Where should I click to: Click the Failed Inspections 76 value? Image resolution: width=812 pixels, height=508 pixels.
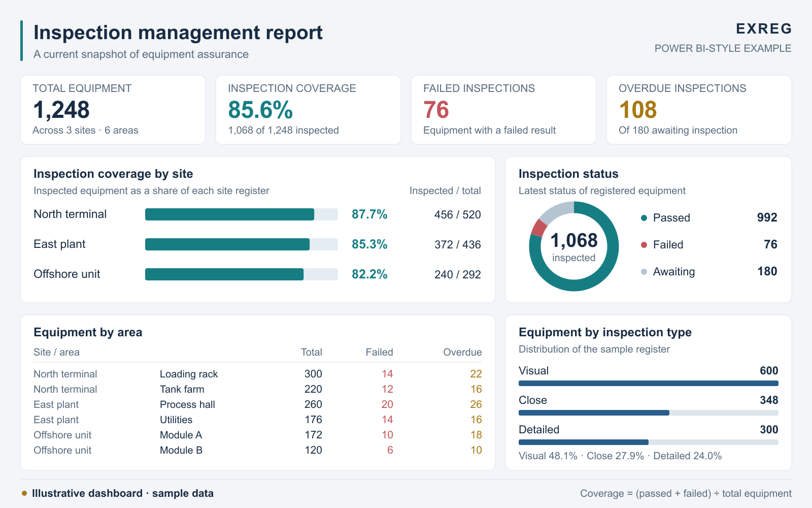coord(436,110)
